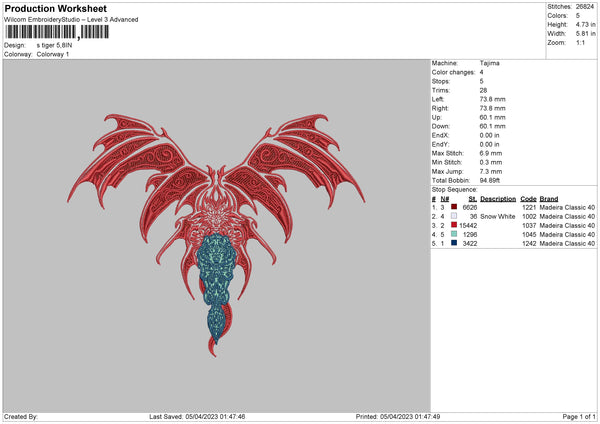Click the Stop Sequence heading
This screenshot has width=600, height=424.
[453, 188]
